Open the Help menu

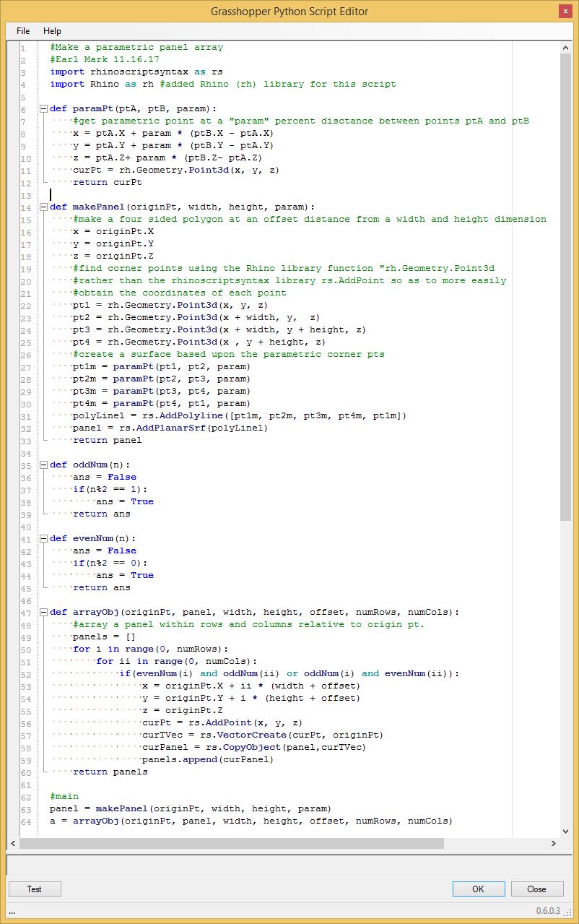pos(52,31)
